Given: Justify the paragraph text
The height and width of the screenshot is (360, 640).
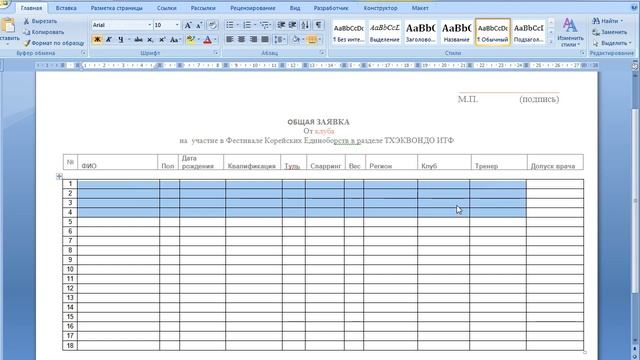Looking at the screenshot, I should [x=265, y=40].
